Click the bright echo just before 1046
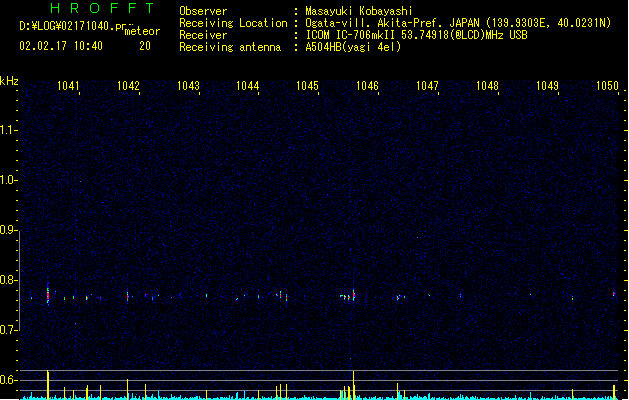 point(353,296)
